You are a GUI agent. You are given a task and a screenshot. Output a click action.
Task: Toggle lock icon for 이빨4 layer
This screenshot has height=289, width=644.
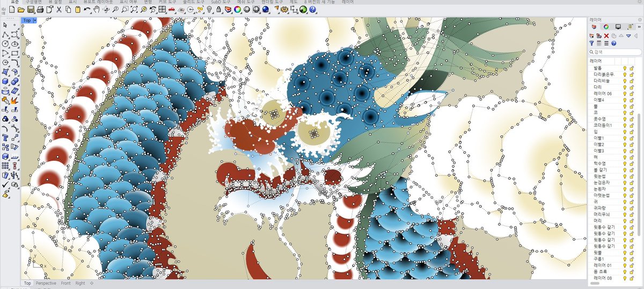coord(632,100)
